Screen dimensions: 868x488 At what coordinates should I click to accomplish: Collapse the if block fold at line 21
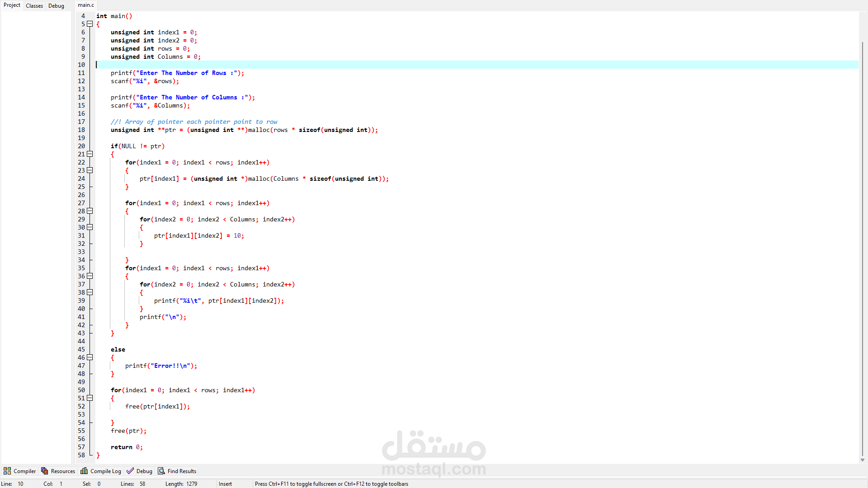coord(90,154)
